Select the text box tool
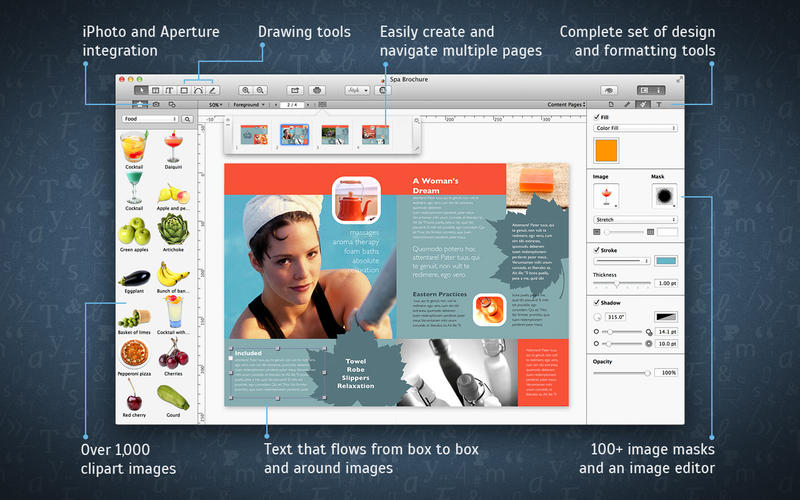Image resolution: width=800 pixels, height=500 pixels. [156, 90]
